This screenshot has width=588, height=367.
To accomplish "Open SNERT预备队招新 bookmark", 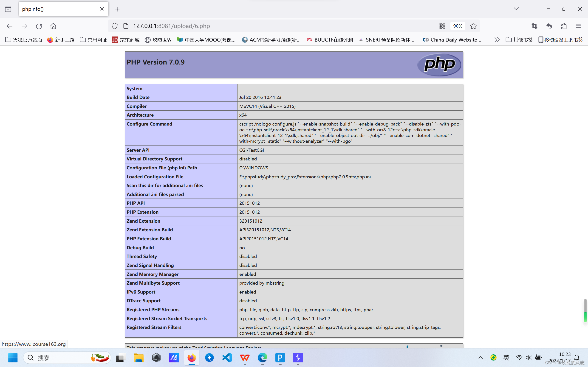I will pos(387,40).
